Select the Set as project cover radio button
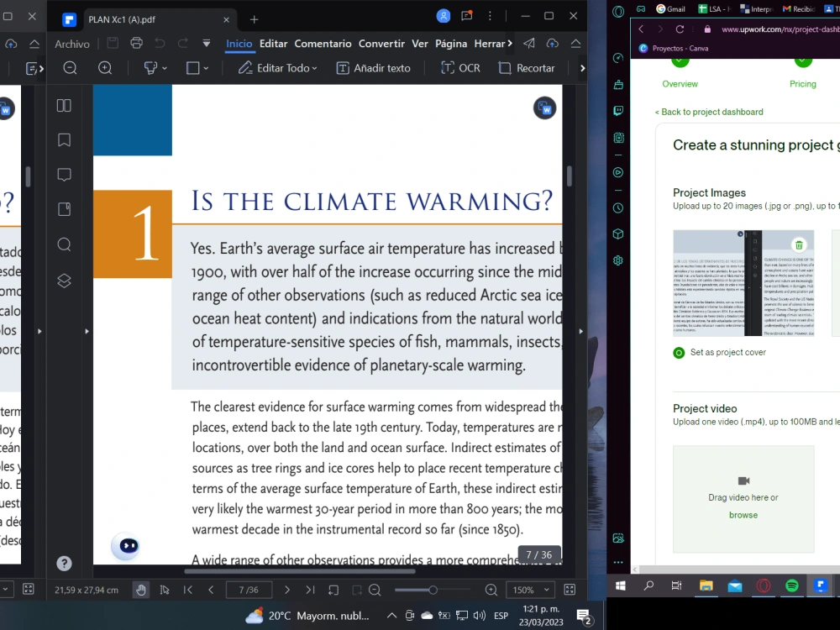The image size is (840, 630). (x=679, y=353)
